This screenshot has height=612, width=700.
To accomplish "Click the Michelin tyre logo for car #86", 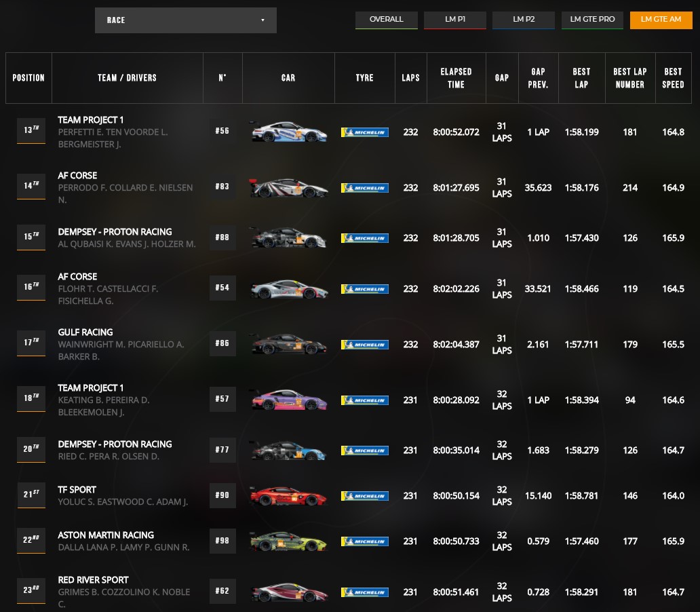I will click(x=365, y=345).
